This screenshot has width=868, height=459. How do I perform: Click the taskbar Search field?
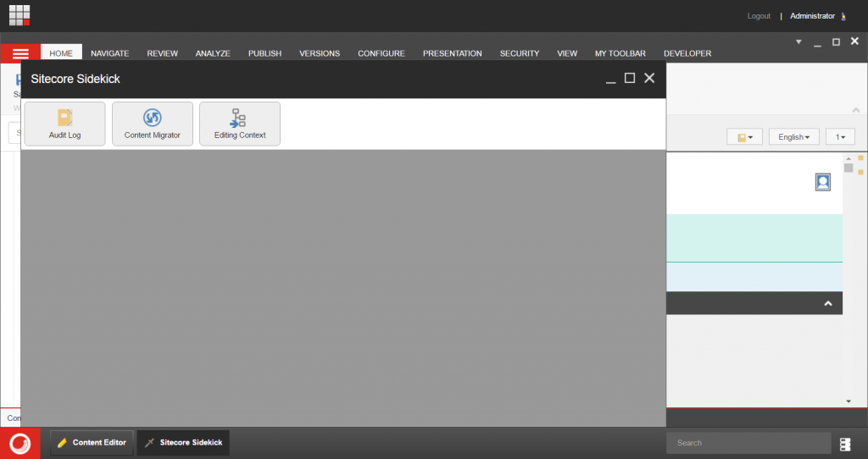click(748, 443)
